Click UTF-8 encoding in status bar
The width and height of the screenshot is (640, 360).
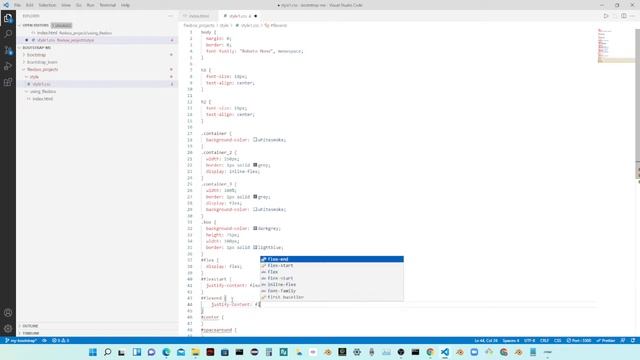pyautogui.click(x=529, y=340)
